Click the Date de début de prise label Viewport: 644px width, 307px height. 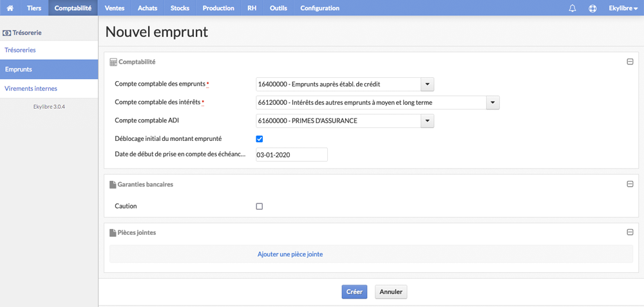[x=180, y=154]
